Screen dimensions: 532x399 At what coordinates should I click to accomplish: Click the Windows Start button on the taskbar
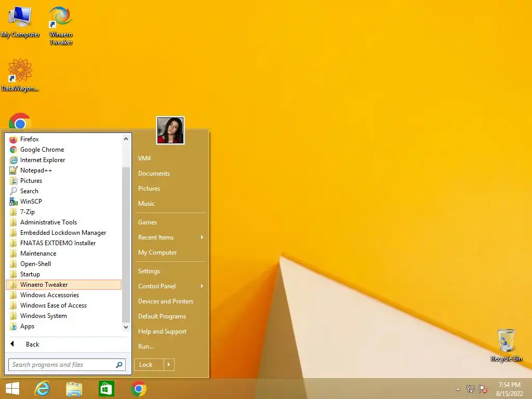pyautogui.click(x=12, y=389)
